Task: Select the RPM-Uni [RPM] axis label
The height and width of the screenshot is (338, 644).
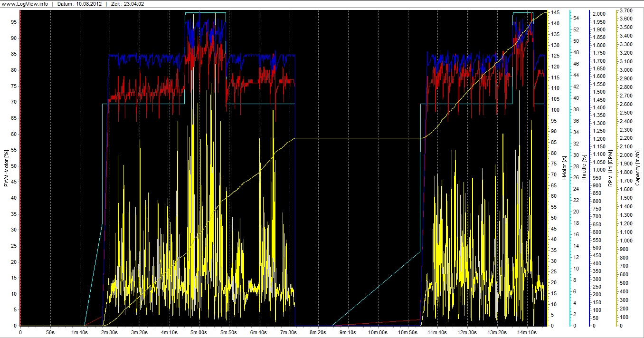Action: click(610, 168)
